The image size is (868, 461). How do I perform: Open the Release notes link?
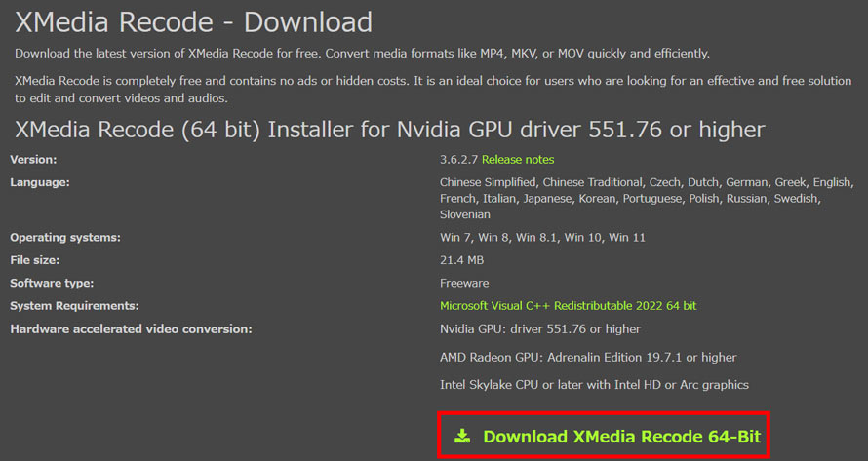pos(518,160)
